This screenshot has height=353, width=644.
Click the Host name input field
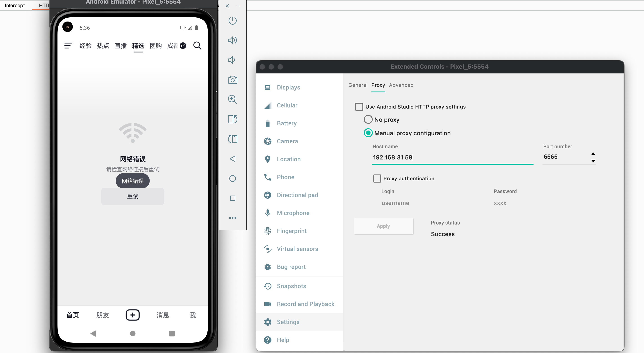pos(452,157)
